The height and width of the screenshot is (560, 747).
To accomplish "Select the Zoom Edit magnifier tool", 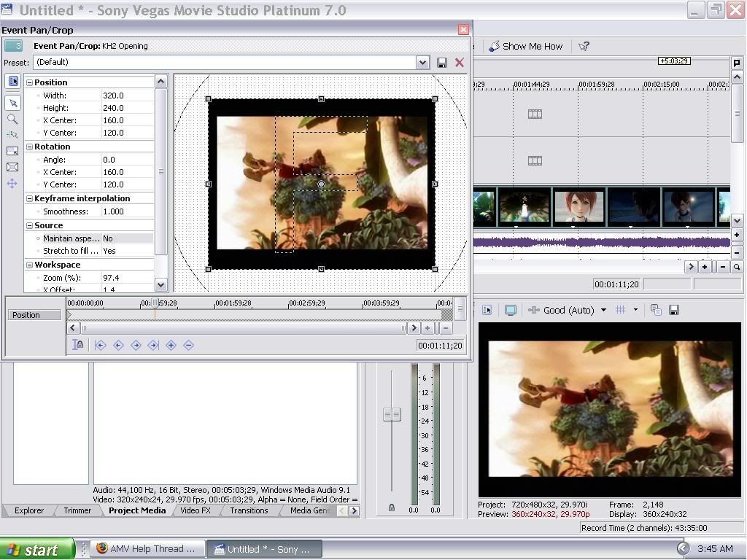I will (x=13, y=119).
